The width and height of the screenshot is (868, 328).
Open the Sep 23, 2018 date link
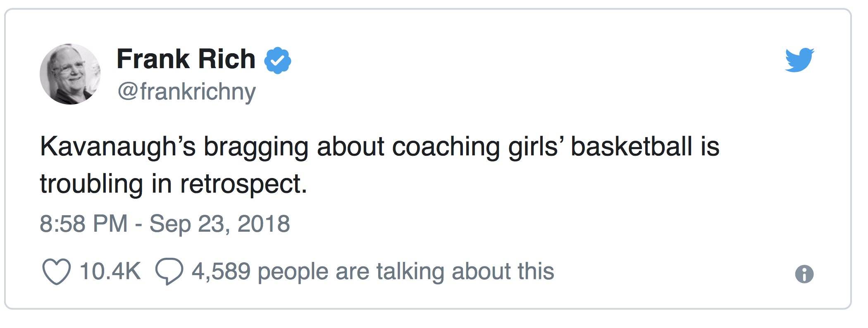219,224
